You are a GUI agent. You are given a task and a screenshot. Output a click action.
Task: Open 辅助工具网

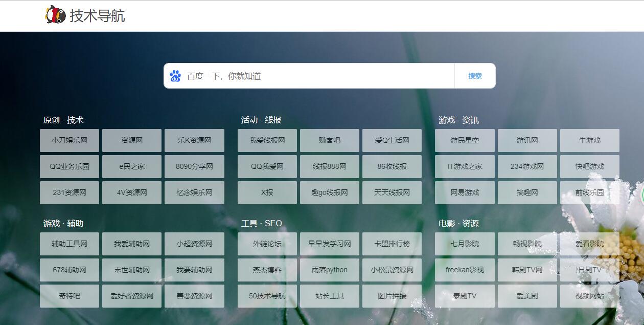(70, 244)
